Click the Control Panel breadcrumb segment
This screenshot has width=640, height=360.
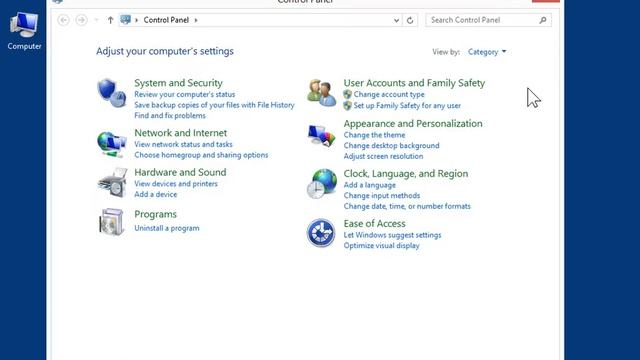point(166,20)
